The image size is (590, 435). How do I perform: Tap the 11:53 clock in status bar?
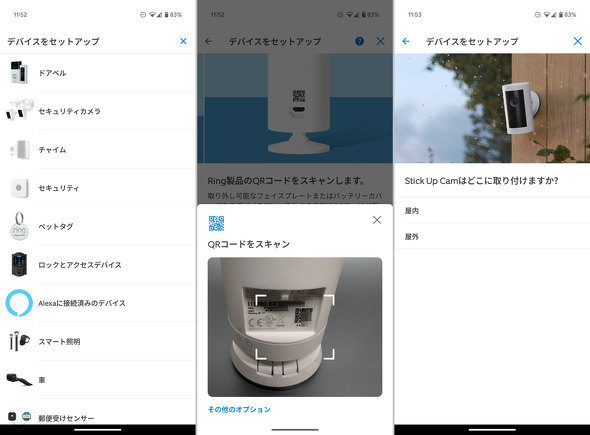pyautogui.click(x=415, y=15)
